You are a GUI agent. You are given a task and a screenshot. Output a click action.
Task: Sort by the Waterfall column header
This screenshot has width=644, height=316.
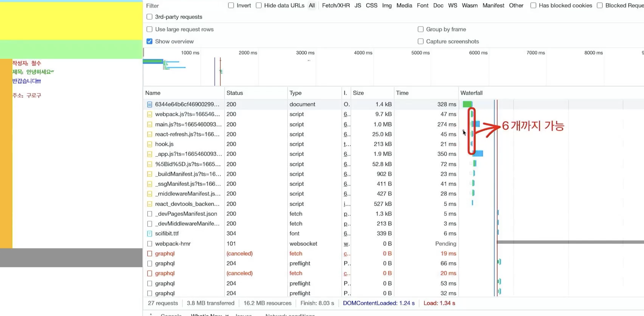471,93
